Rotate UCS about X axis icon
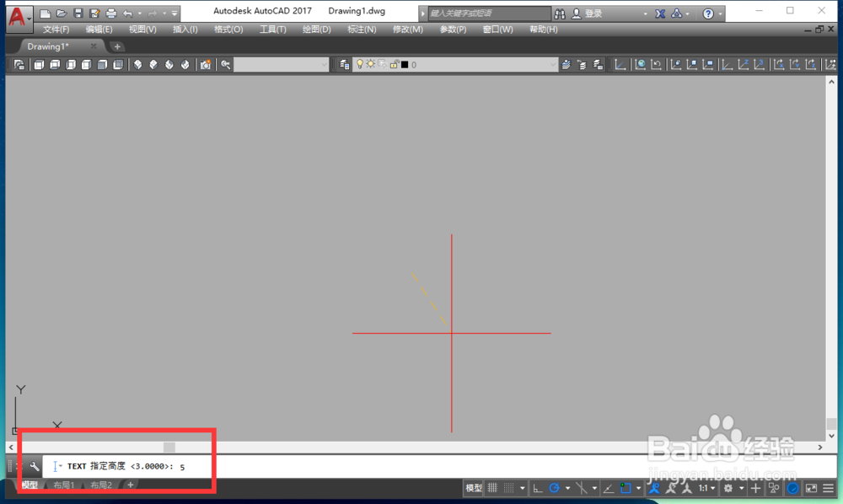843x504 pixels. [778, 65]
